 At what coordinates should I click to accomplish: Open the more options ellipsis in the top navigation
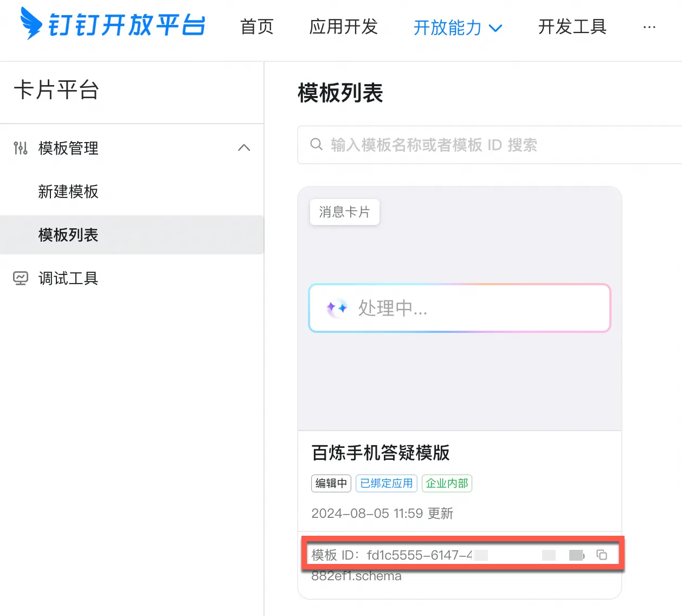[x=649, y=27]
